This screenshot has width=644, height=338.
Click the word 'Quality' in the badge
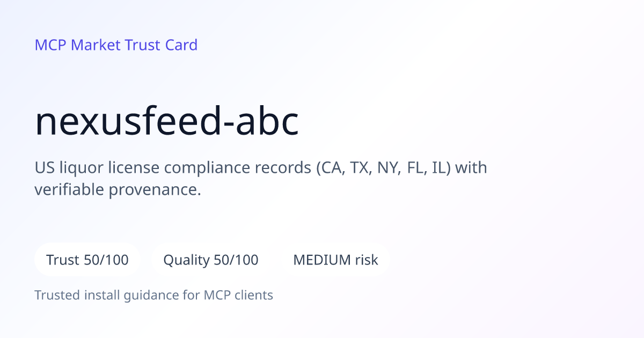[x=186, y=261]
